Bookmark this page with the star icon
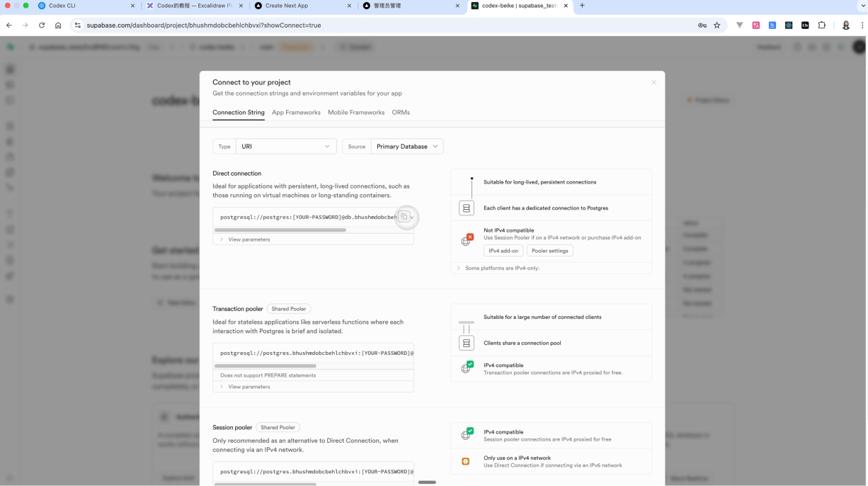Viewport: 868px width, 486px height. tap(716, 26)
